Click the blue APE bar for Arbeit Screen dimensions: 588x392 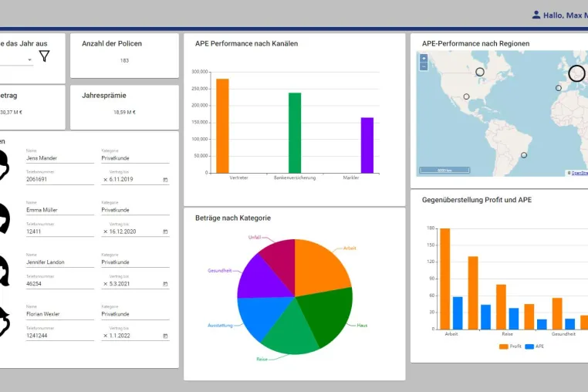click(x=458, y=313)
